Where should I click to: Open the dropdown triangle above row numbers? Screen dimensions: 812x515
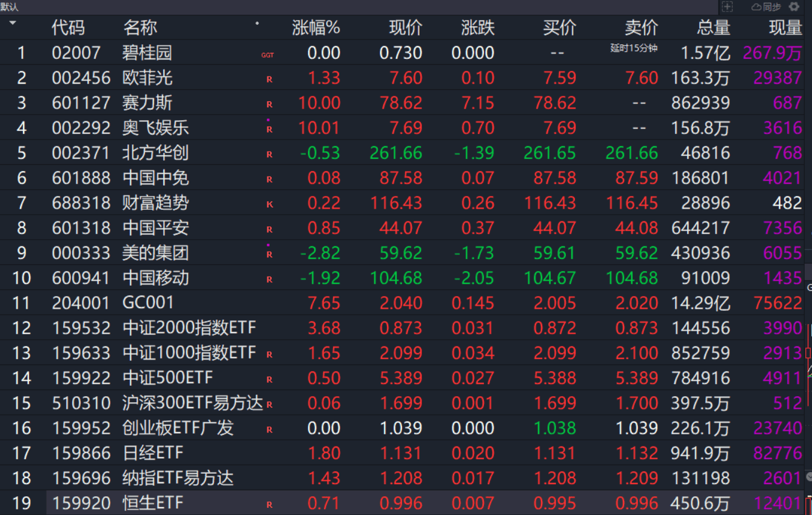tap(12, 23)
